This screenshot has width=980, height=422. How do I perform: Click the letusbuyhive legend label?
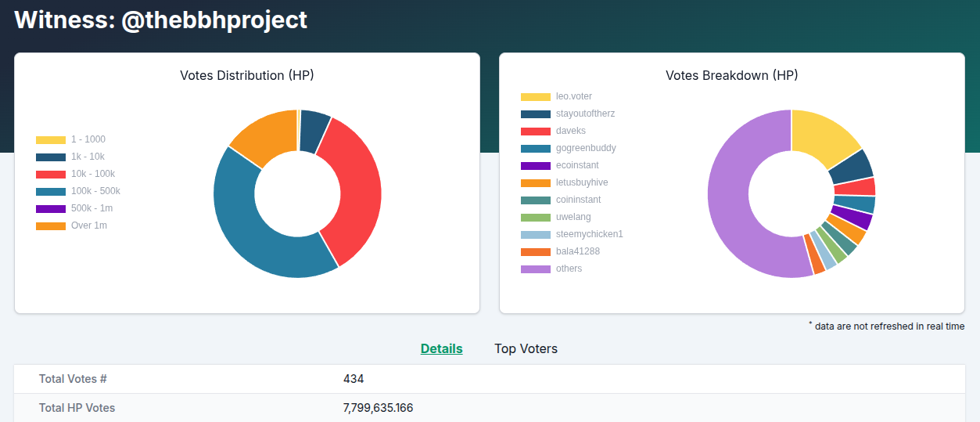click(x=582, y=182)
